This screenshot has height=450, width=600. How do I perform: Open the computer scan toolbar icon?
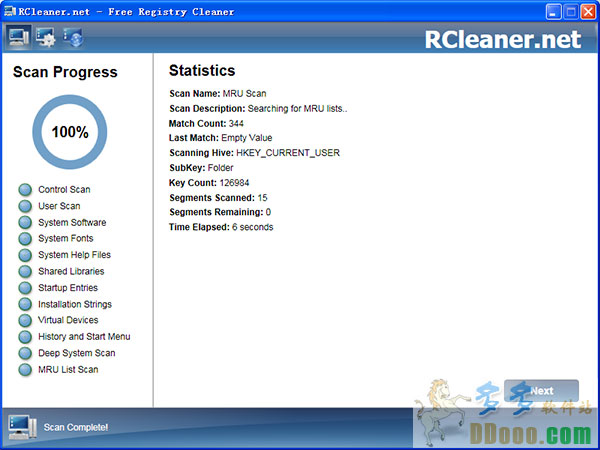click(x=18, y=38)
